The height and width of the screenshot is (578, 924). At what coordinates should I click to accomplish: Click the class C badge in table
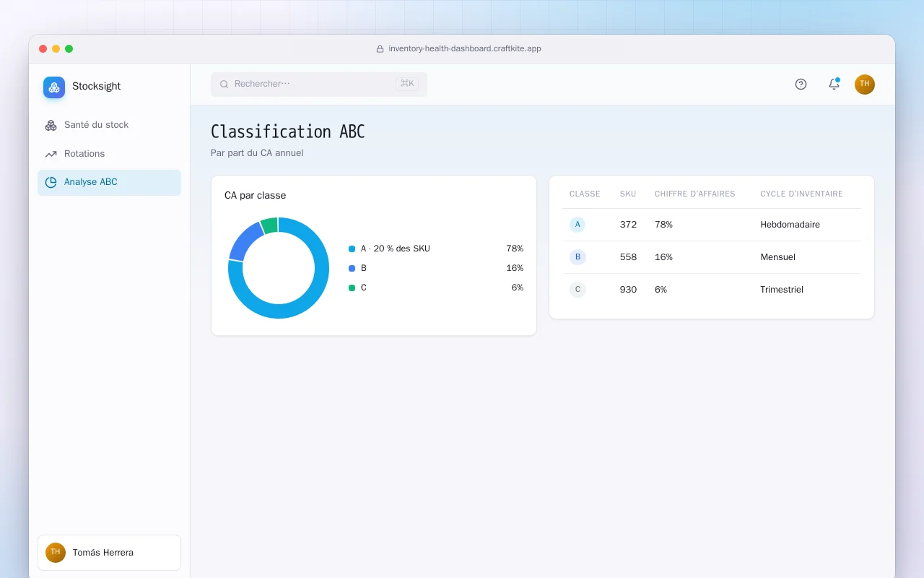point(577,290)
